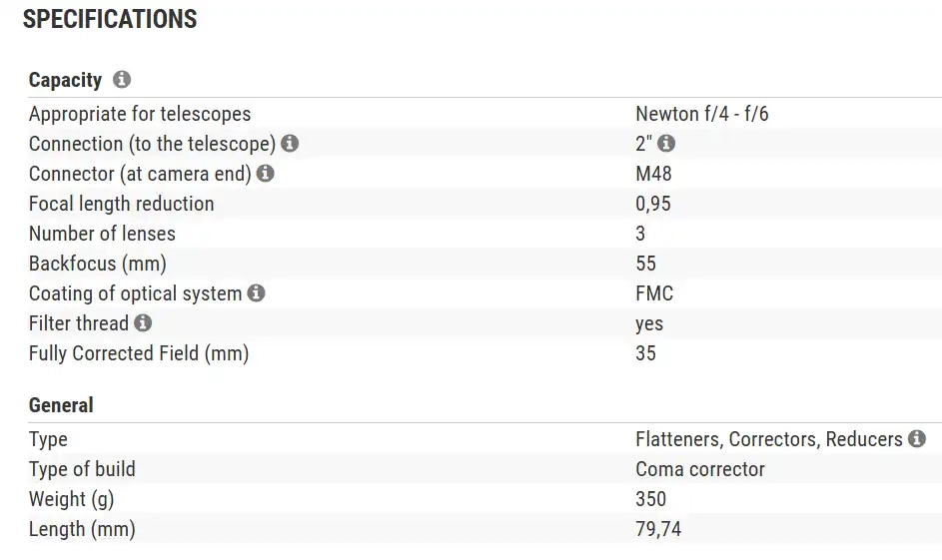The height and width of the screenshot is (560, 942).
Task: Click the info icon next to Capacity
Action: [122, 80]
